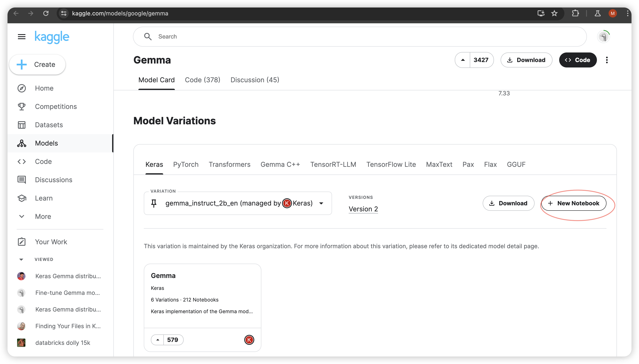Bookmark page with star icon

(554, 13)
